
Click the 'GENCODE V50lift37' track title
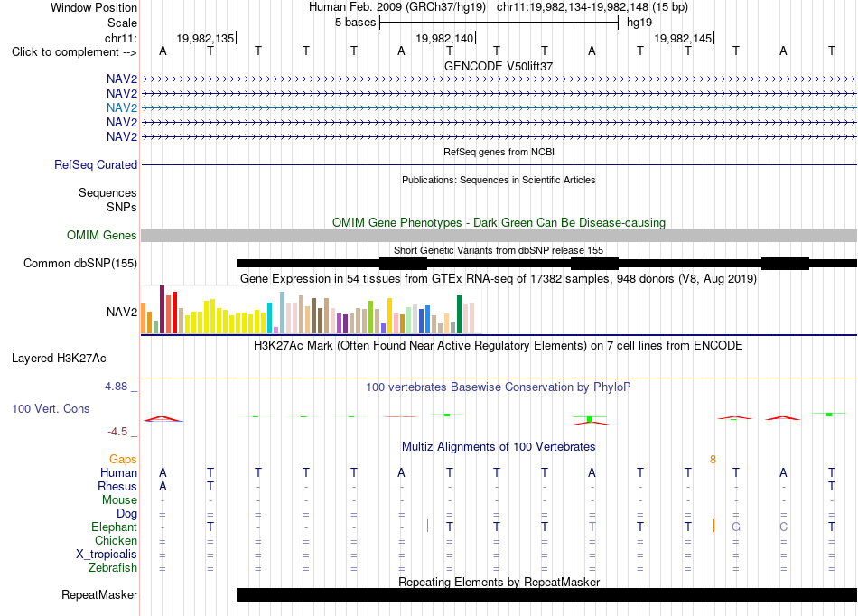point(499,66)
